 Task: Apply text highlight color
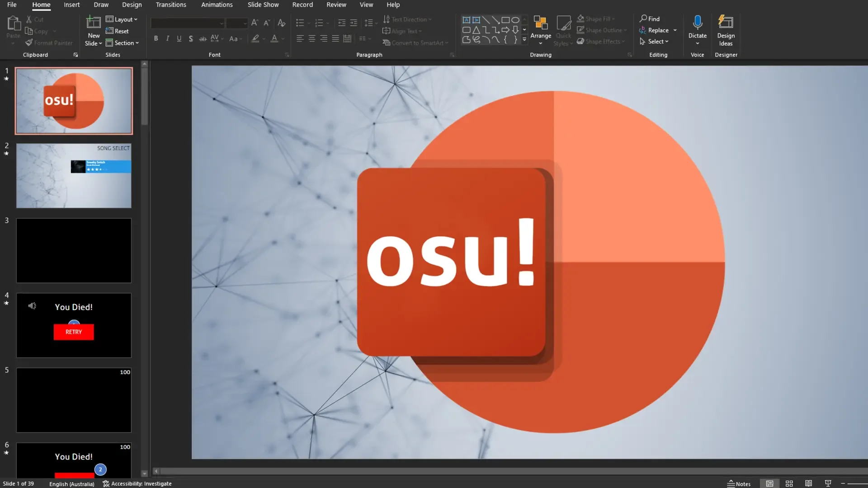[255, 38]
